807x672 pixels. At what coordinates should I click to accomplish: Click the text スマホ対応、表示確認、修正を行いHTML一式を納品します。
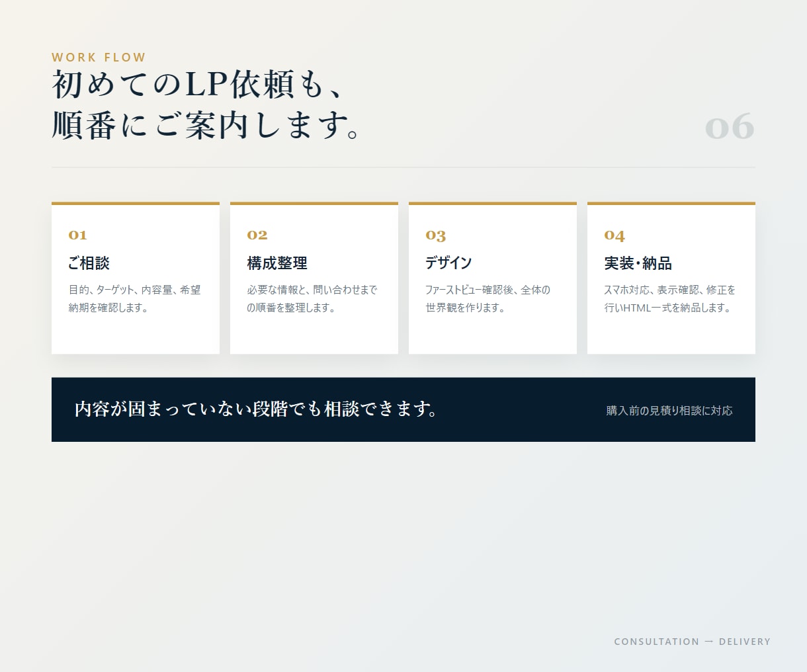click(x=670, y=298)
